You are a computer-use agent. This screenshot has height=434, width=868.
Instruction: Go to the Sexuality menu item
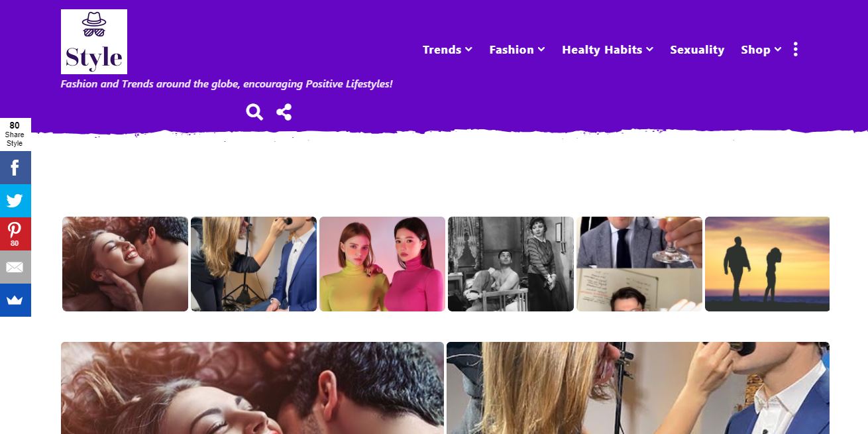pyautogui.click(x=697, y=50)
